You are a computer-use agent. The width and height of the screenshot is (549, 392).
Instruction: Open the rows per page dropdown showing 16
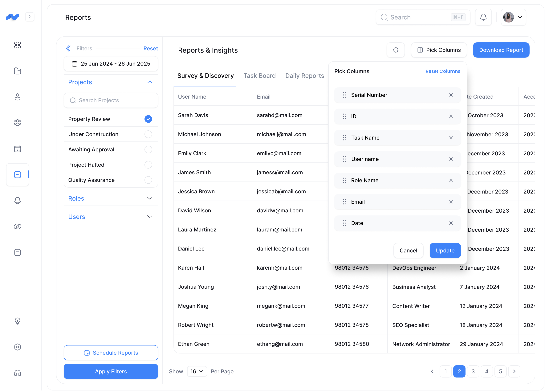197,371
